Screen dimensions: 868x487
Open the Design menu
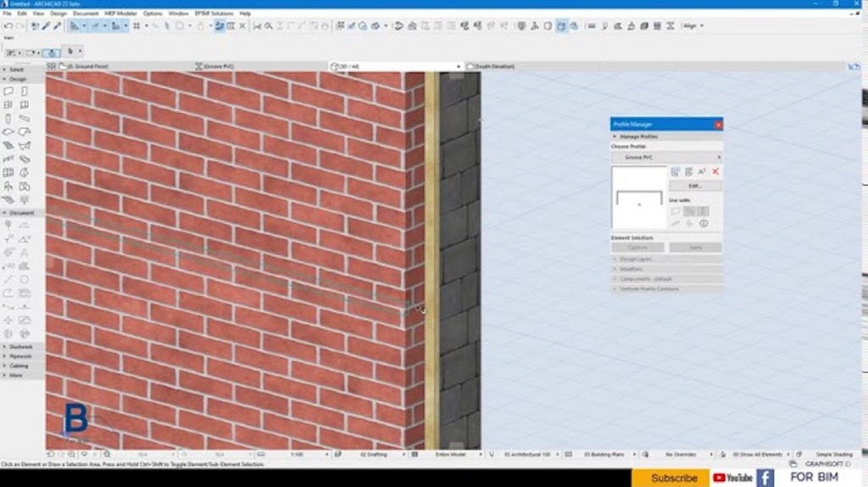[x=58, y=14]
